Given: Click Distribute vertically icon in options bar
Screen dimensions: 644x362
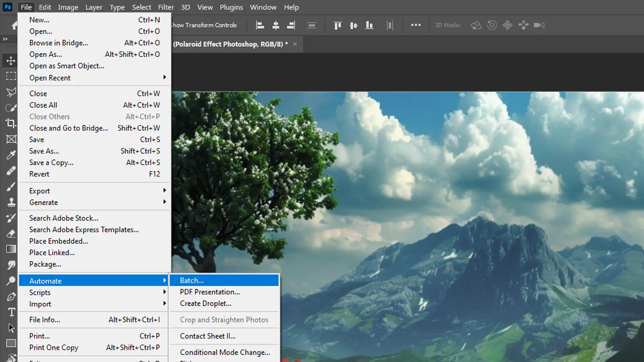Looking at the screenshot, I should (x=312, y=25).
